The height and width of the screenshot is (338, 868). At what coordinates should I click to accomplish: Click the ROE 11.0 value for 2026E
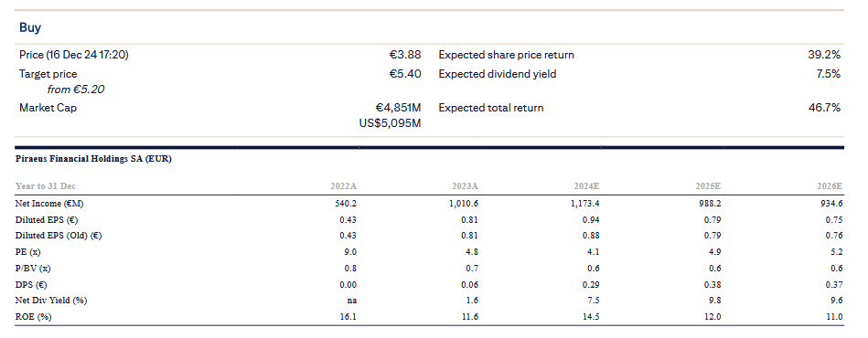(835, 317)
